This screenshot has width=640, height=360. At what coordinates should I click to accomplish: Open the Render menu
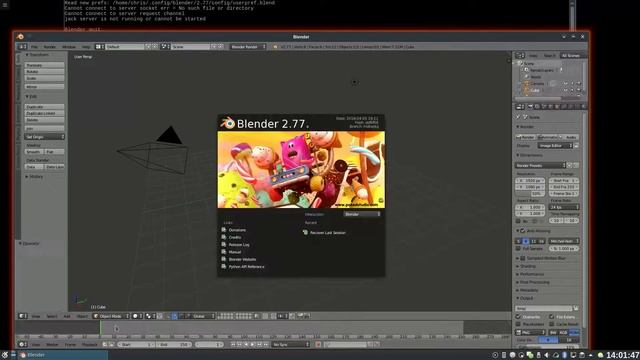tap(50, 47)
